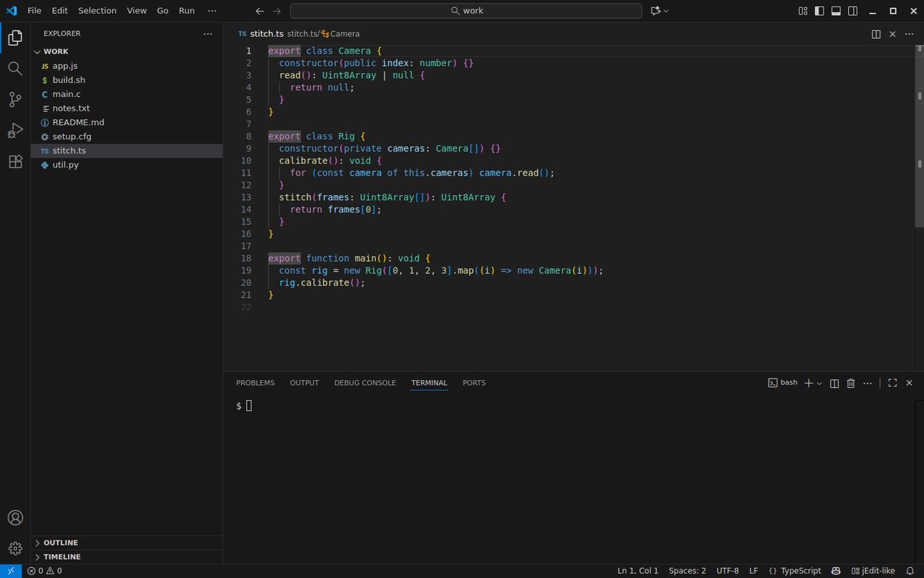Switch to the Output tab
This screenshot has width=924, height=578.
[x=305, y=383]
